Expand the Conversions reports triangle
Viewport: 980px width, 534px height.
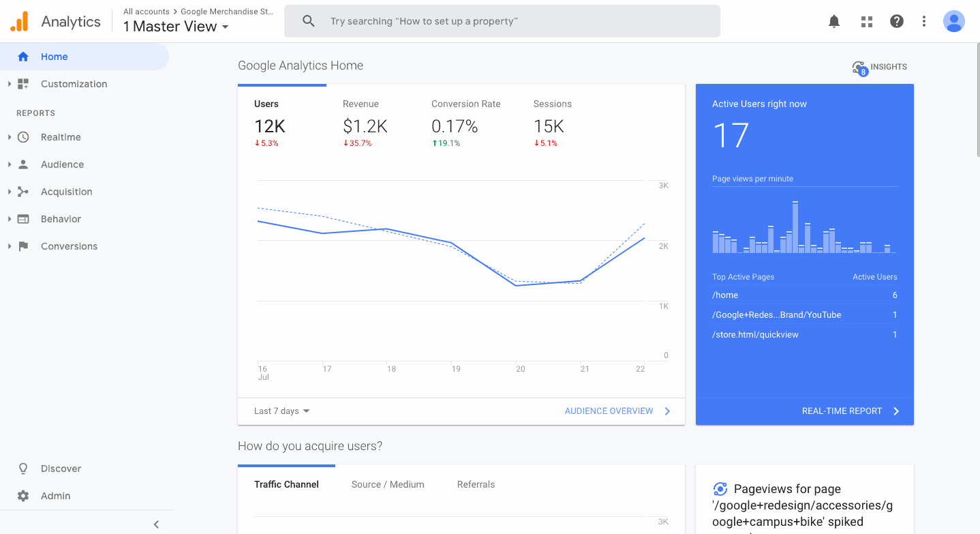pyautogui.click(x=10, y=246)
